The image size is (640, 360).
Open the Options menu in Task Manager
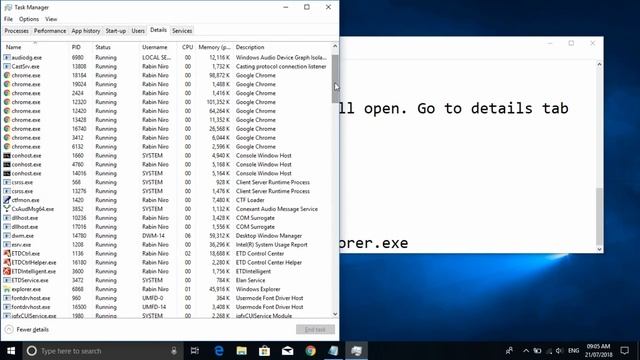[x=29, y=19]
